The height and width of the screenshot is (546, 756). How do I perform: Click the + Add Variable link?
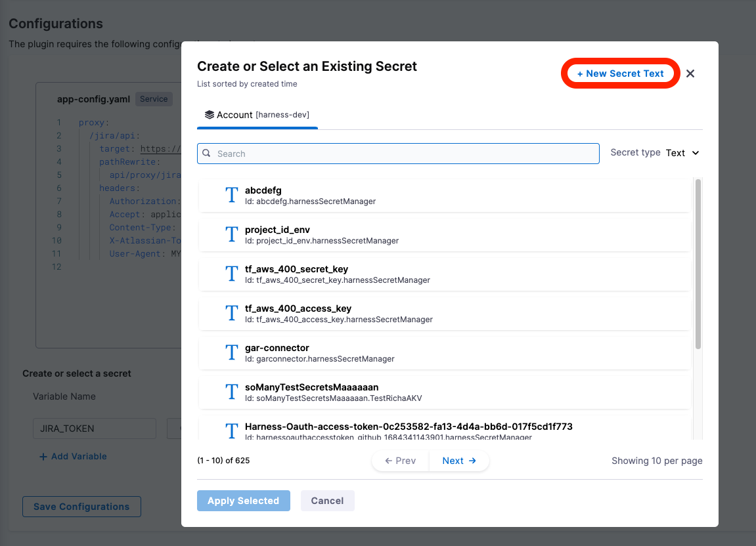[x=73, y=456]
